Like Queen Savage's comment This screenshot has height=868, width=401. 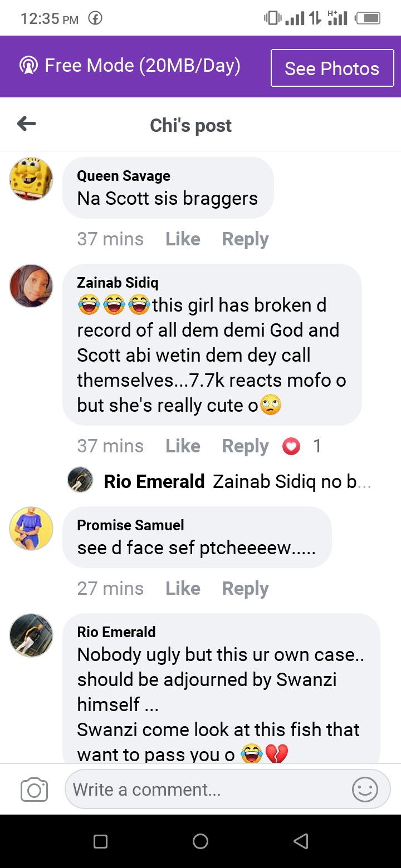click(x=183, y=239)
